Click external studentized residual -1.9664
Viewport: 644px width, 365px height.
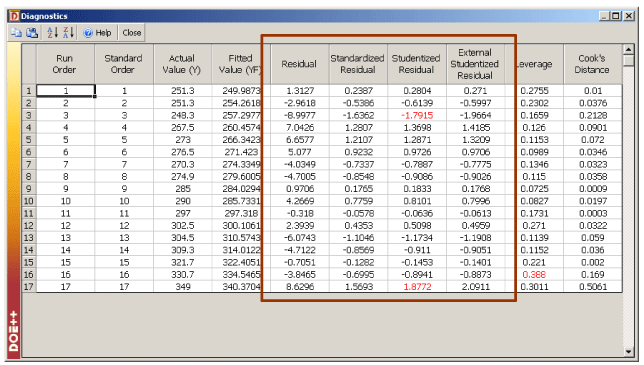click(476, 115)
